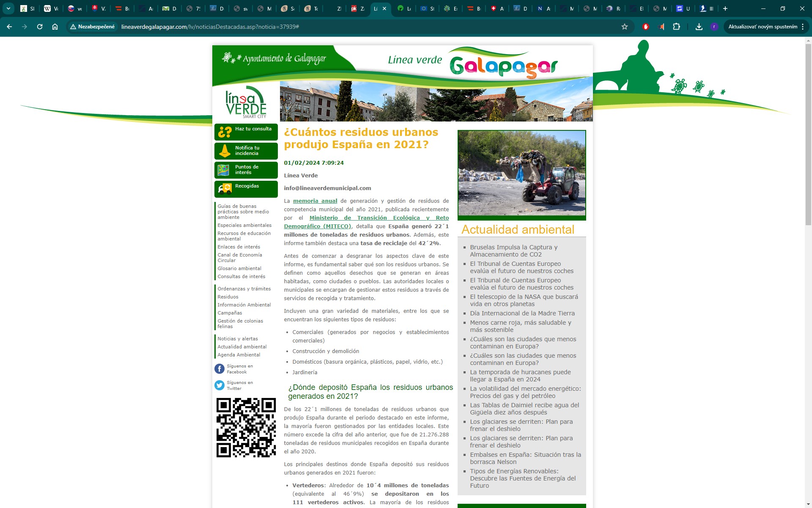Open Canal de Economía Circular

pyautogui.click(x=240, y=257)
